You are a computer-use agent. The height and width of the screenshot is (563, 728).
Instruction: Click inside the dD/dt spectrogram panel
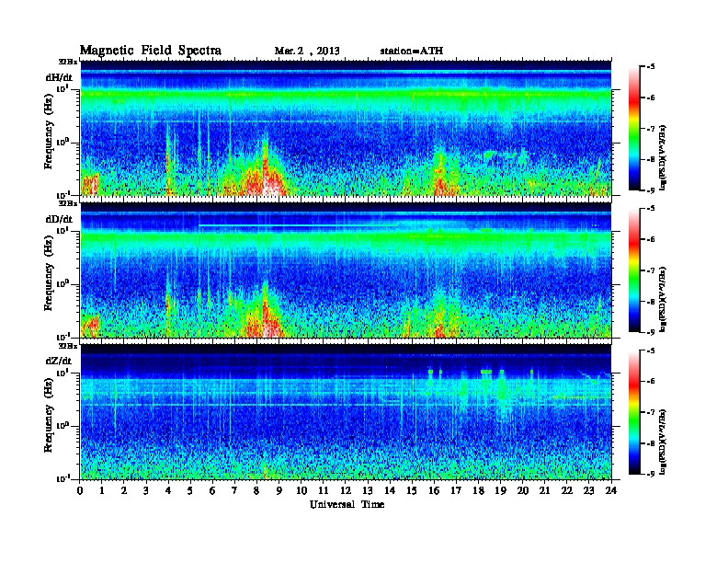[x=346, y=270]
